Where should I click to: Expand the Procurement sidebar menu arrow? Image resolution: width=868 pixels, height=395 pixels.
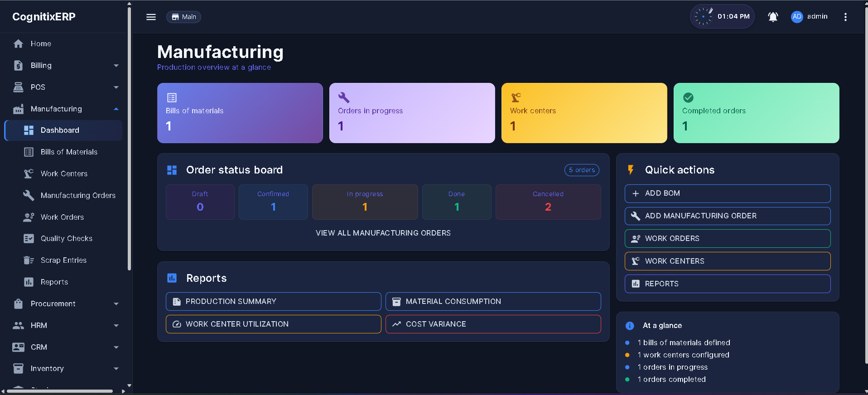coord(116,304)
